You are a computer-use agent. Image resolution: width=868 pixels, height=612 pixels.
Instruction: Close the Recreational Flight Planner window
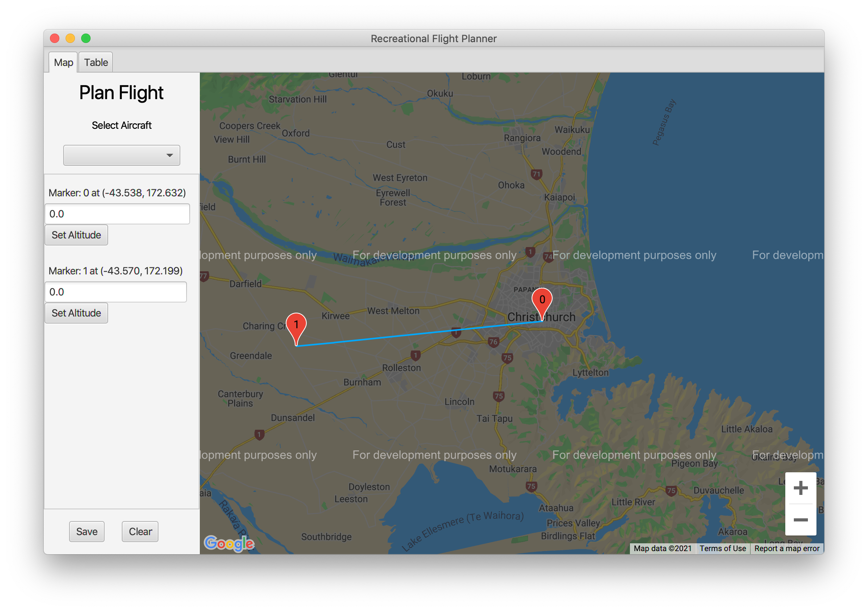click(x=55, y=38)
